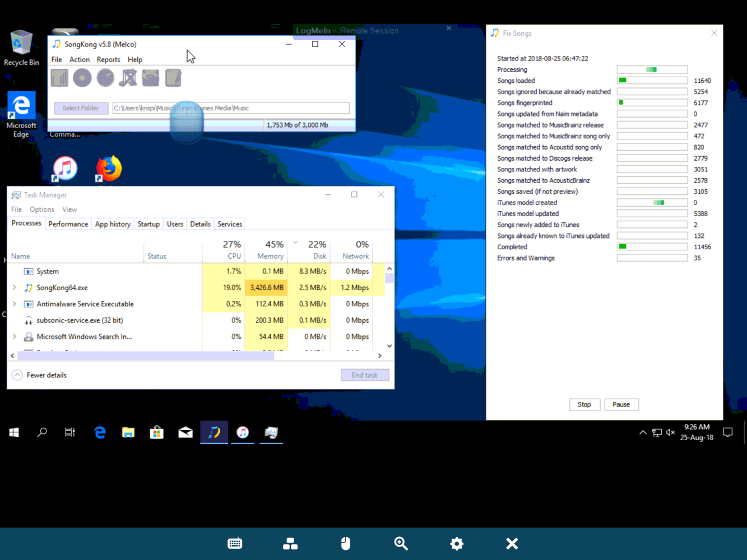Viewport: 747px width, 560px height.
Task: Click the Songs loaded progress bar
Action: tap(652, 81)
